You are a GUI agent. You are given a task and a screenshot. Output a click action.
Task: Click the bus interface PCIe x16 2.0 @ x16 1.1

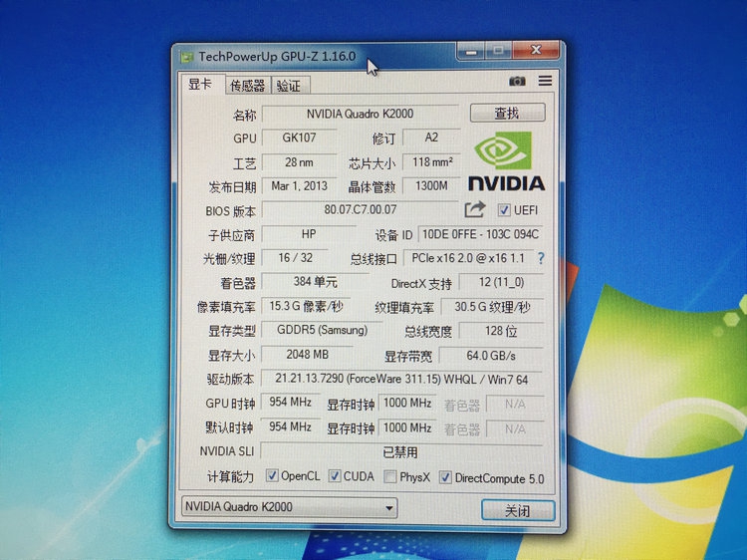(x=468, y=258)
